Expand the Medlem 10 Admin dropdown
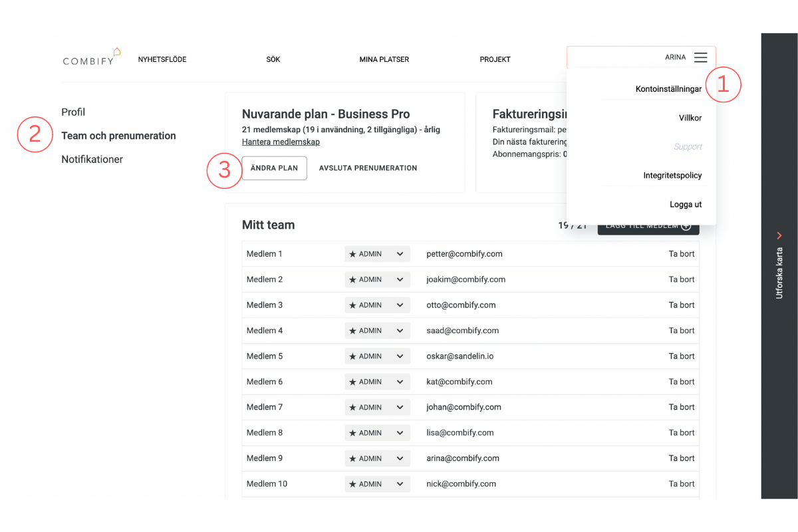Viewport: 798px width, 532px height. [x=400, y=484]
